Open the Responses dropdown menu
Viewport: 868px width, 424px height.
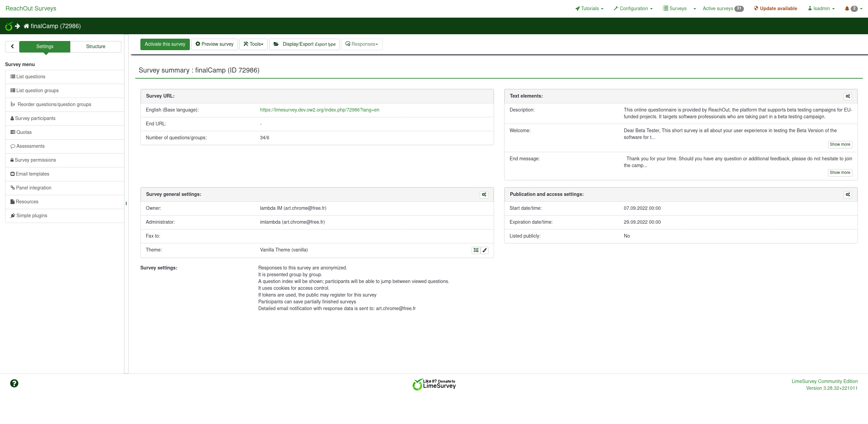tap(362, 44)
